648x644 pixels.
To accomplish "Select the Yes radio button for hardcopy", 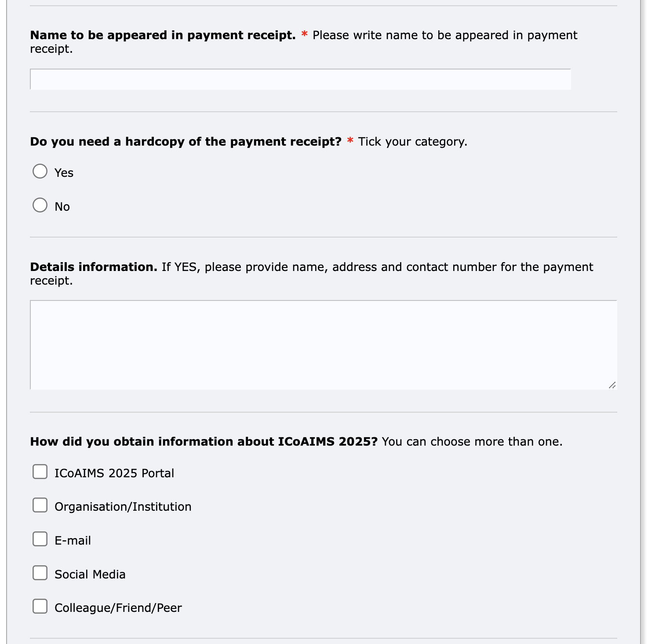I will (40, 171).
